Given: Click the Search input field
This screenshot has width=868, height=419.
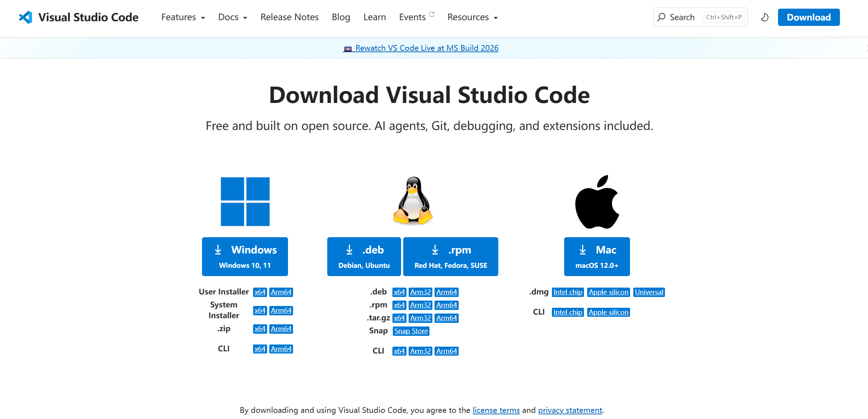Looking at the screenshot, I should (700, 17).
